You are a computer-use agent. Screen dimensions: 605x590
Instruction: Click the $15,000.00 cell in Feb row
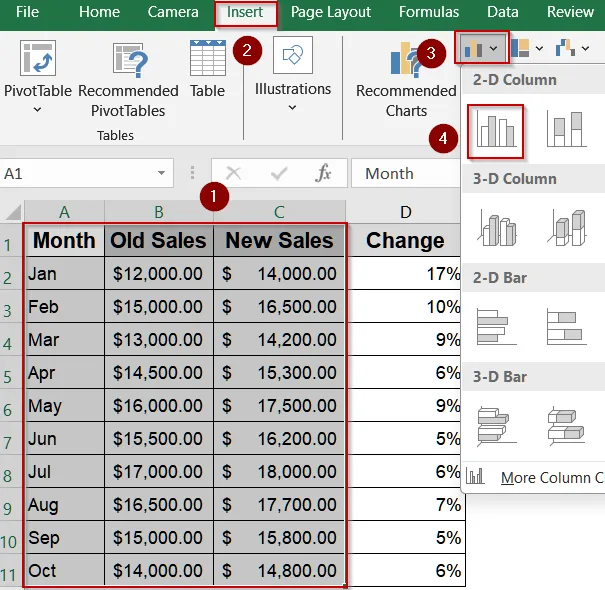159,306
